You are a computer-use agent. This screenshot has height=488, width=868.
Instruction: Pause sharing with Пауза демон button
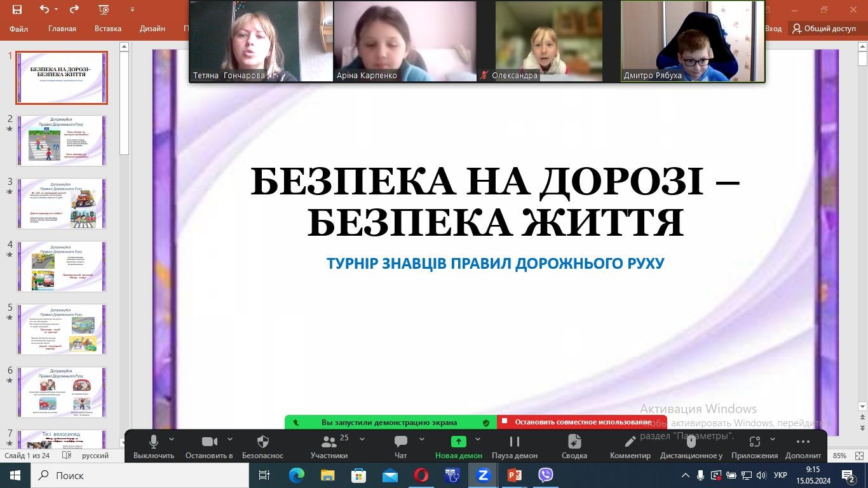pos(515,446)
